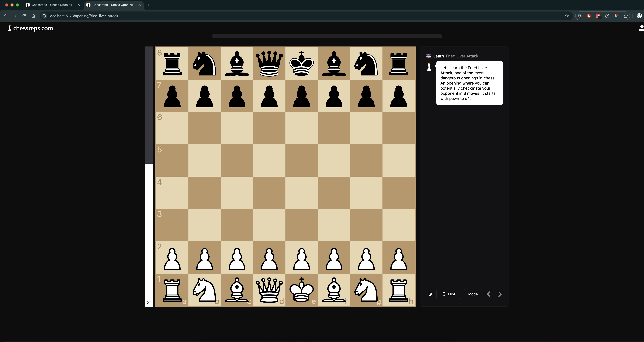Viewport: 644px width, 342px height.
Task: Click the evaluation bar beside the board
Action: tap(149, 175)
